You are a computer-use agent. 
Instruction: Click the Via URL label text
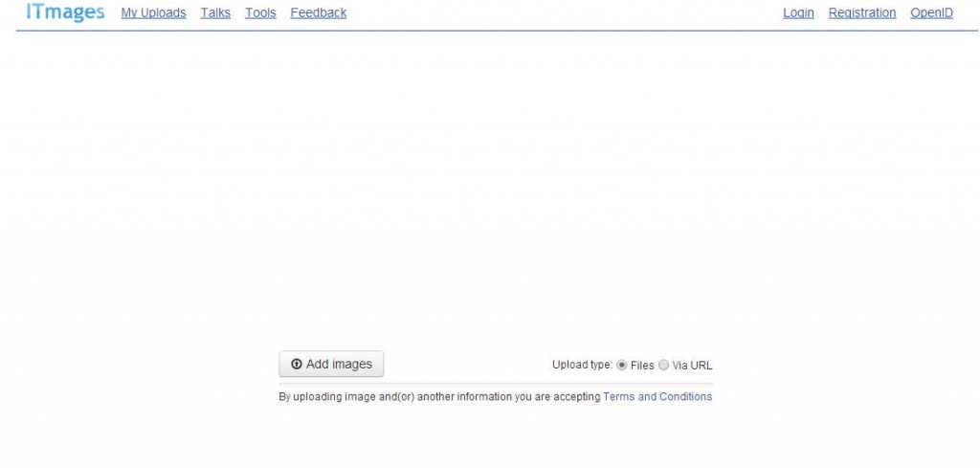(x=693, y=366)
